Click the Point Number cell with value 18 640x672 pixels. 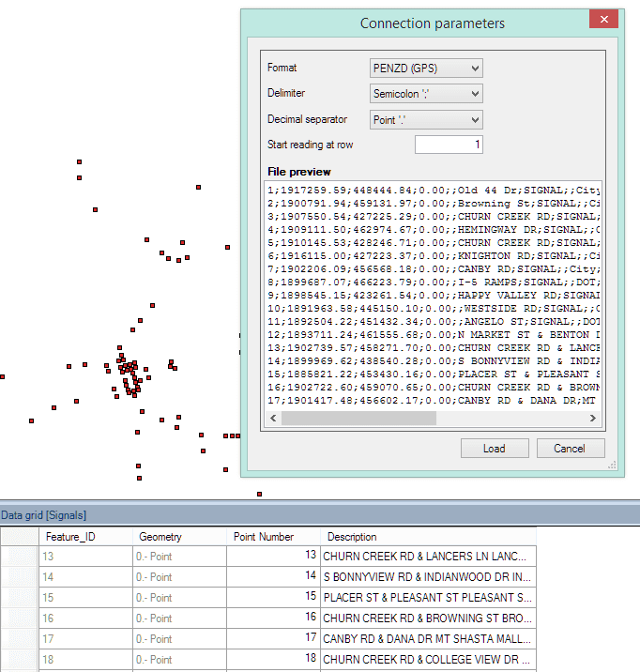[x=273, y=659]
